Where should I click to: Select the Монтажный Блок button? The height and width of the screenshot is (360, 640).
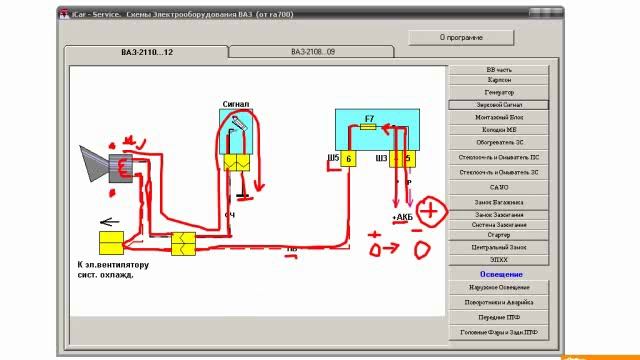pos(499,117)
